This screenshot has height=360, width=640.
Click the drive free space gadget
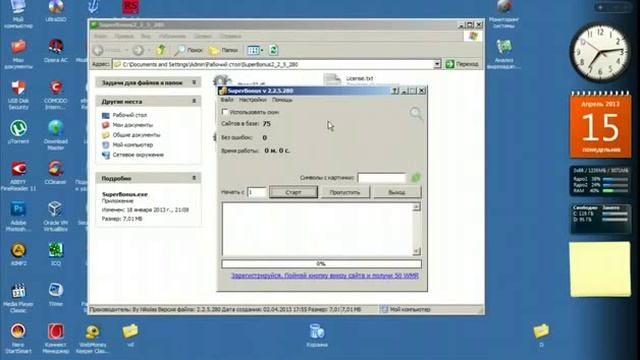(600, 219)
